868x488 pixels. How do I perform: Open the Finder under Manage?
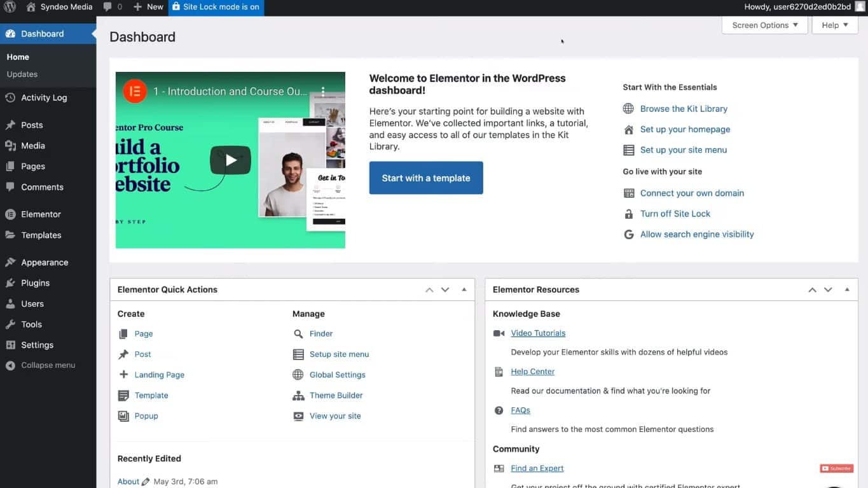pyautogui.click(x=321, y=334)
